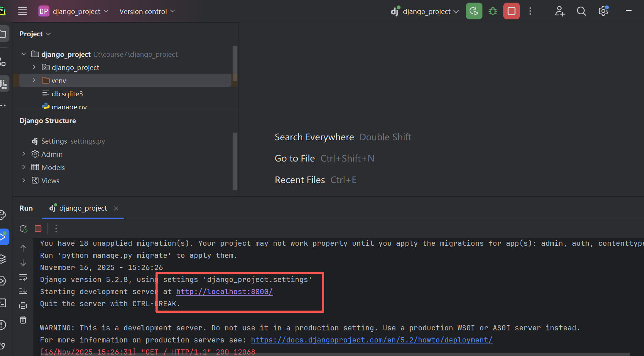
Task: Clear all console output trash icon
Action: tap(23, 320)
